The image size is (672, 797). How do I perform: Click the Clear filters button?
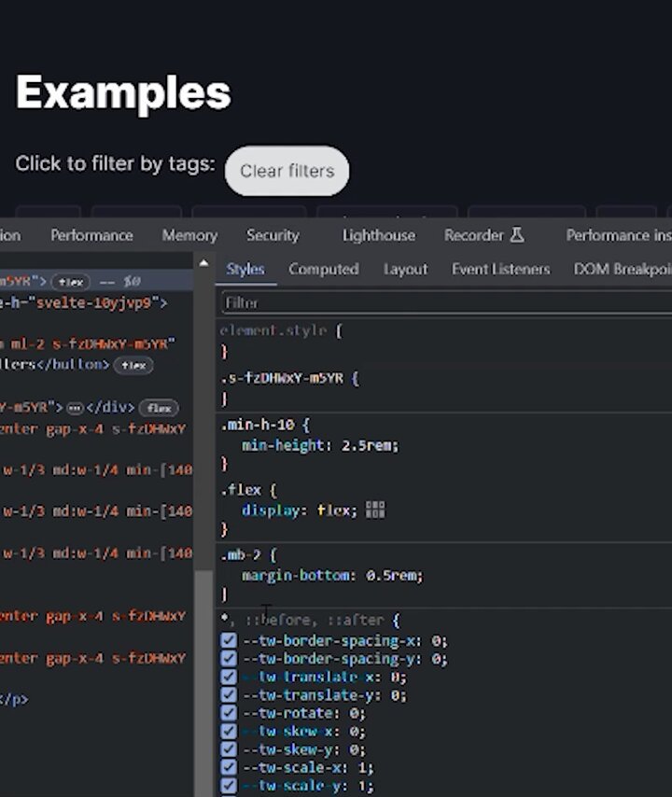click(x=287, y=171)
